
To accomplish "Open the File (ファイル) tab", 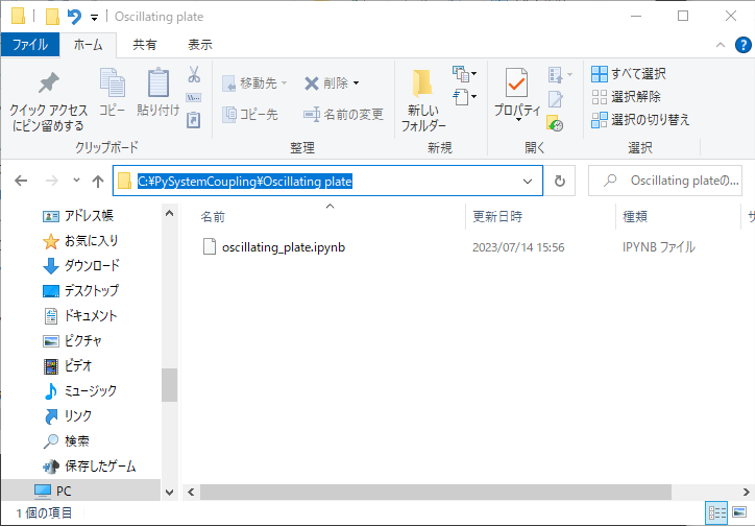I will pyautogui.click(x=30, y=45).
